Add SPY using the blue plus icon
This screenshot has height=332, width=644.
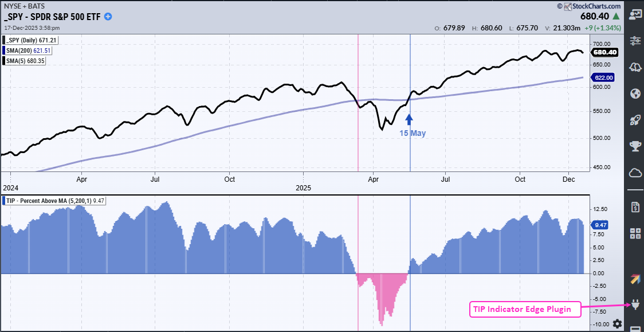click(108, 17)
